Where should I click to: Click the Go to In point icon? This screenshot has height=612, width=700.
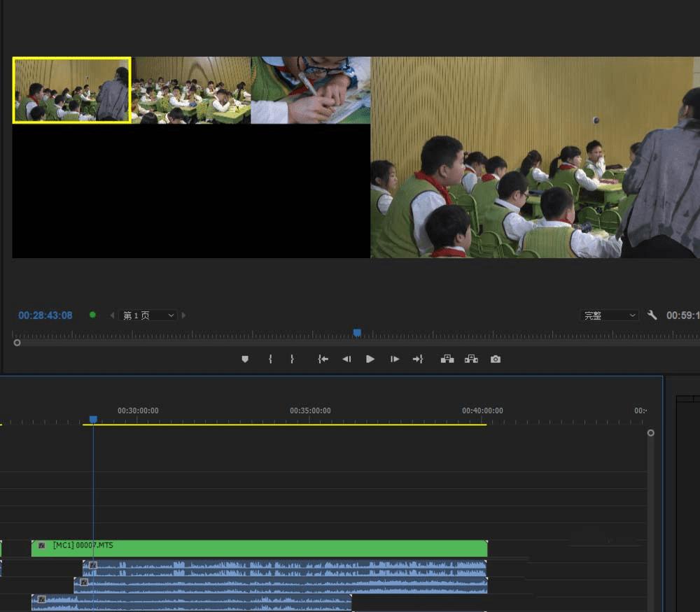323,359
